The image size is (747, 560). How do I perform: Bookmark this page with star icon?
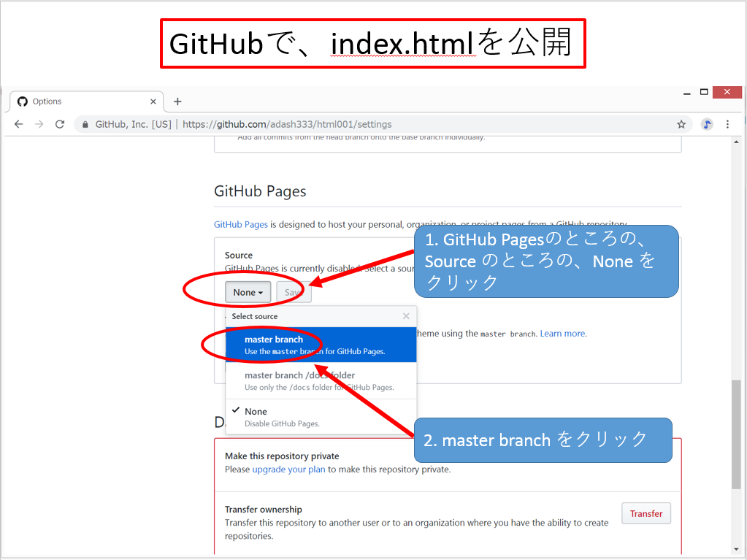[681, 124]
